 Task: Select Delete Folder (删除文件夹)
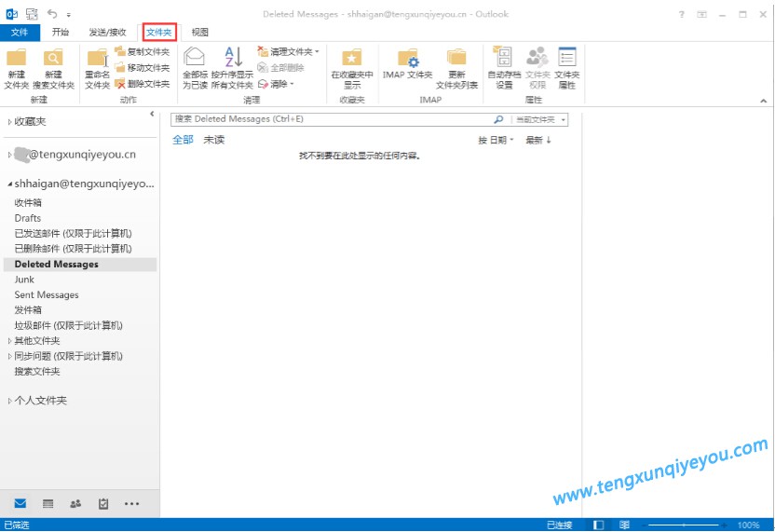pyautogui.click(x=143, y=84)
